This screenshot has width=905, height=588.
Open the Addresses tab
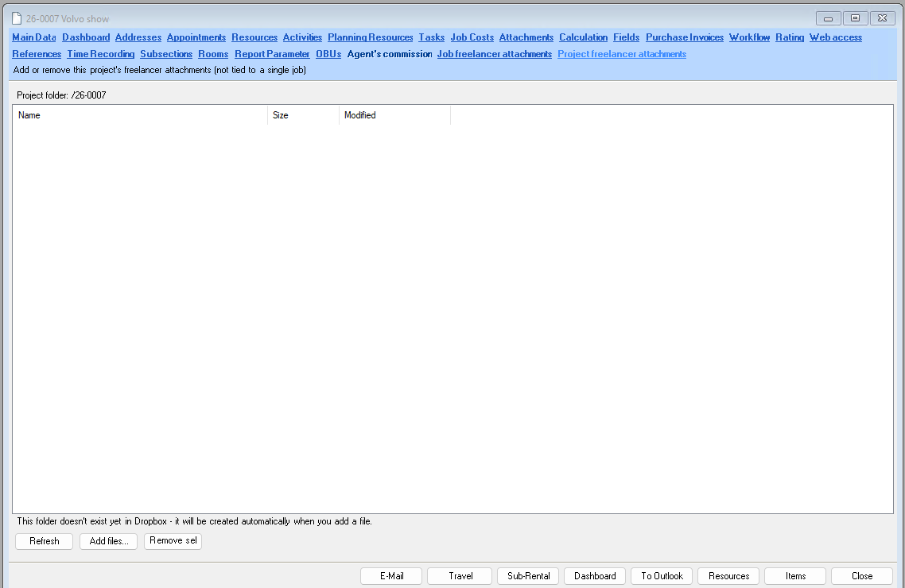(138, 37)
